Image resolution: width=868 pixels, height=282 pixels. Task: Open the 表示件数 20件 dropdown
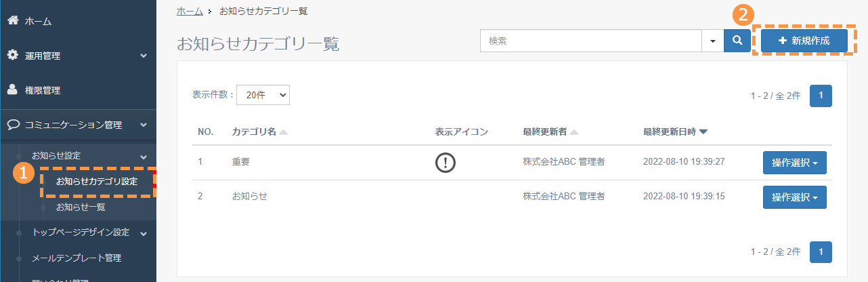pyautogui.click(x=263, y=95)
